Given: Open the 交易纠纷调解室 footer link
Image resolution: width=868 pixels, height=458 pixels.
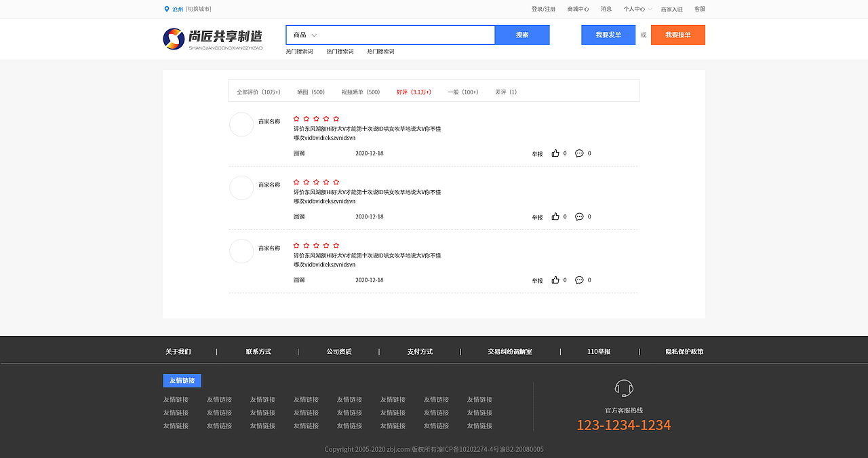Looking at the screenshot, I should pyautogui.click(x=510, y=351).
